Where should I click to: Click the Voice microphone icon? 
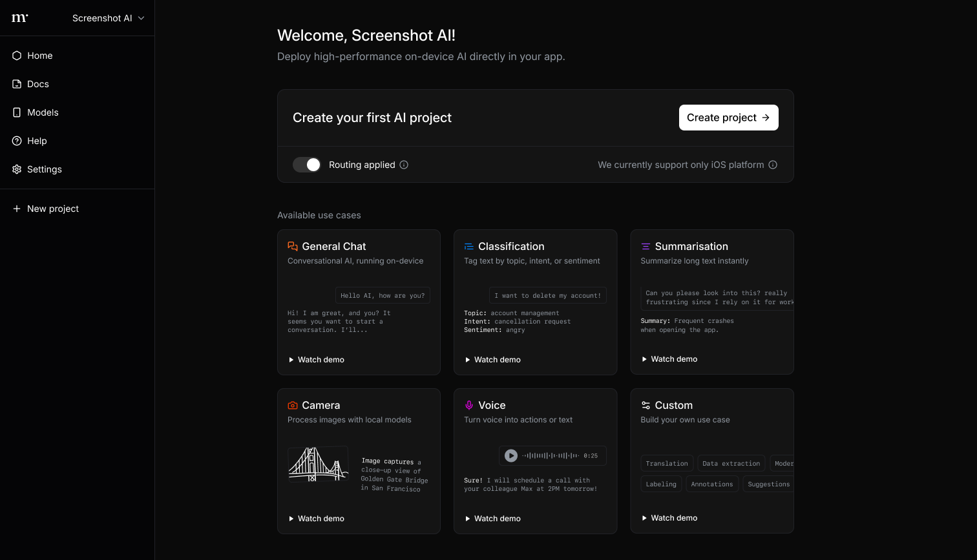(469, 405)
